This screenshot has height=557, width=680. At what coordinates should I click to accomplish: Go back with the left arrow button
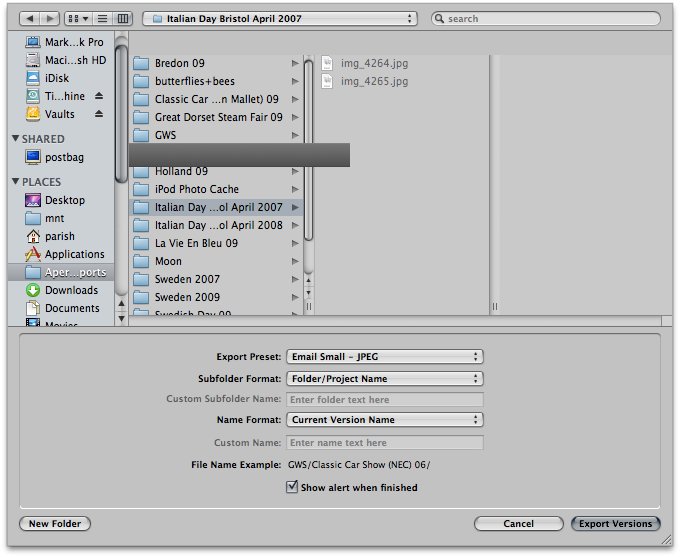tap(29, 19)
